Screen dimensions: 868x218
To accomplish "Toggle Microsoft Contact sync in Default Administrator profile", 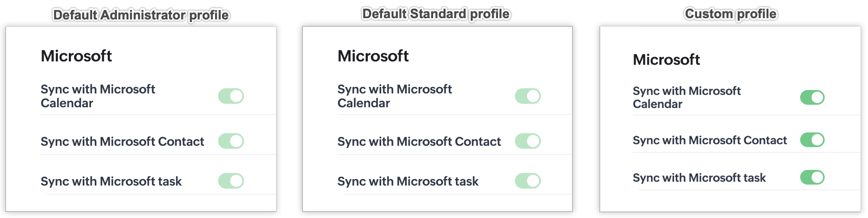I will click(x=231, y=141).
